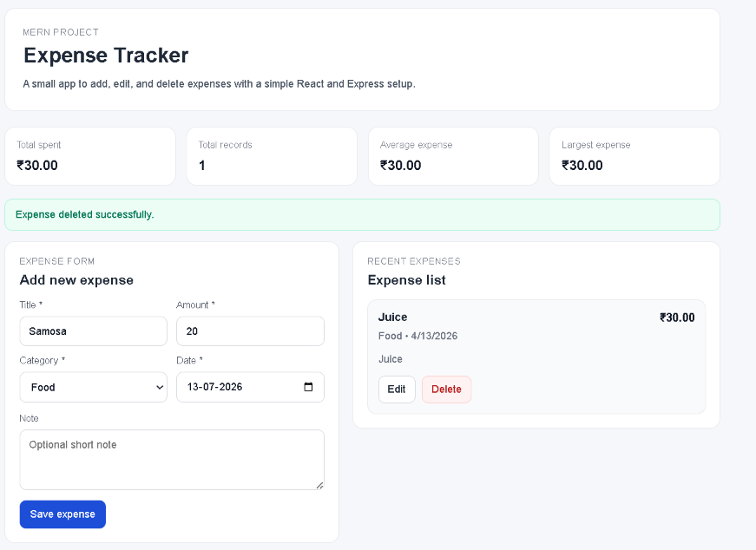This screenshot has width=756, height=550.
Task: Click the ₹30.00 amount in Juice card
Action: (x=677, y=318)
